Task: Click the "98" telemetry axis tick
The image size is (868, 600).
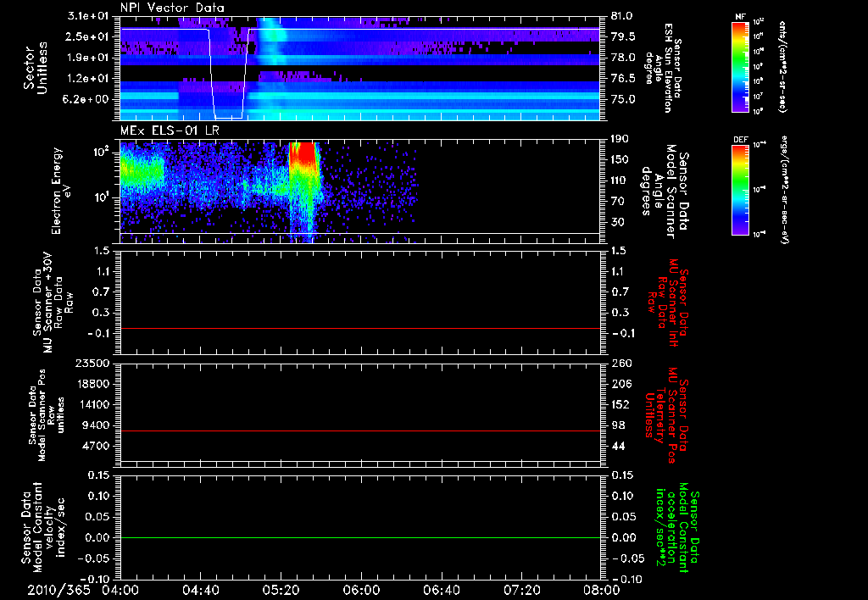Action: coord(618,425)
